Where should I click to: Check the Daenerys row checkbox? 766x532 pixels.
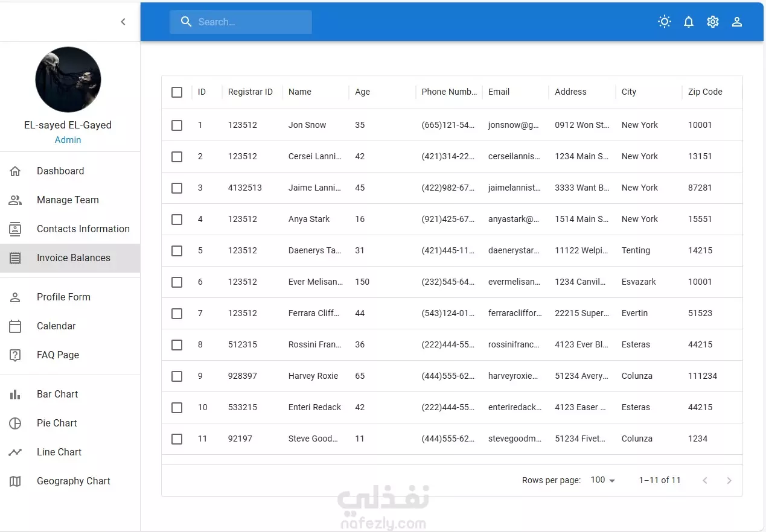point(177,251)
